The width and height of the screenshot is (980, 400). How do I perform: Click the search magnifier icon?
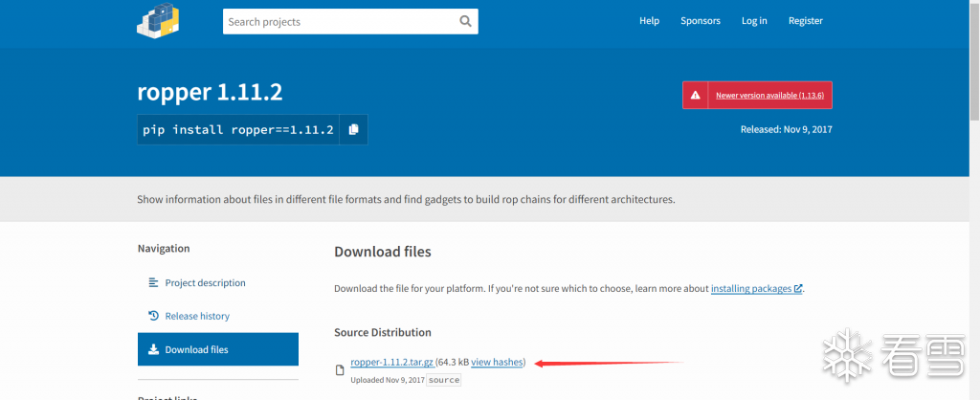pyautogui.click(x=465, y=21)
